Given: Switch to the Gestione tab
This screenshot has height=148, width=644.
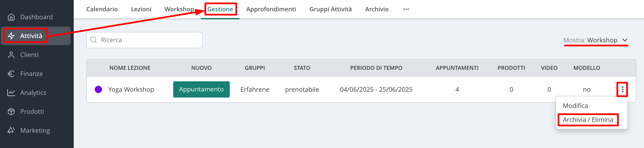Looking at the screenshot, I should coord(220,9).
